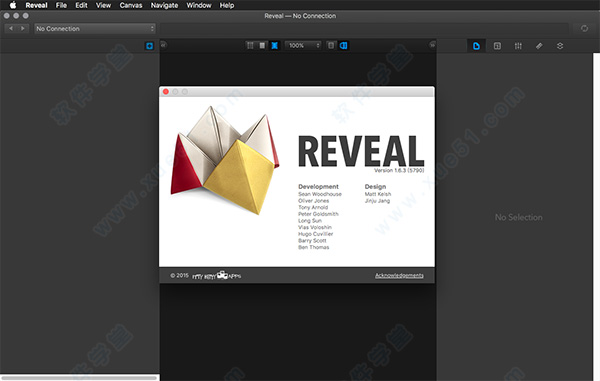Collapse the left outline panel

pos(163,45)
